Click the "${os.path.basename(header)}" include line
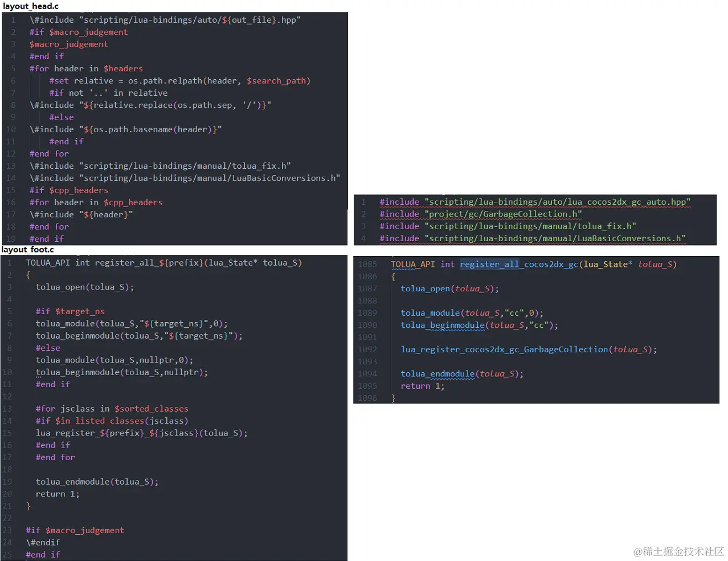 [x=126, y=129]
